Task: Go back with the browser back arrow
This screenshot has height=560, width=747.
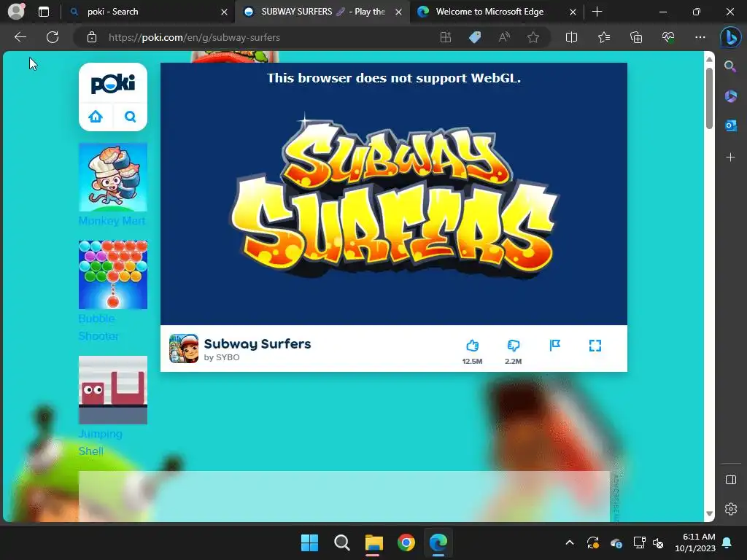Action: click(x=20, y=37)
